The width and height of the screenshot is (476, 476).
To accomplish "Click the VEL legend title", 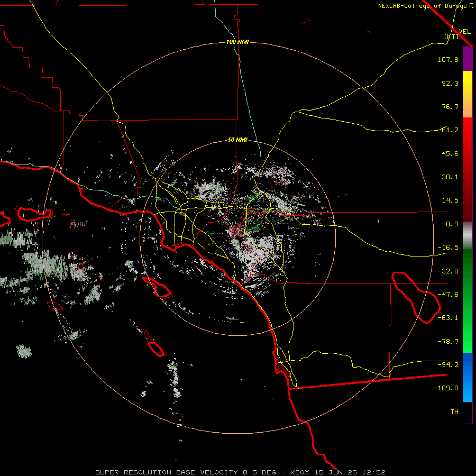I will pos(464,31).
